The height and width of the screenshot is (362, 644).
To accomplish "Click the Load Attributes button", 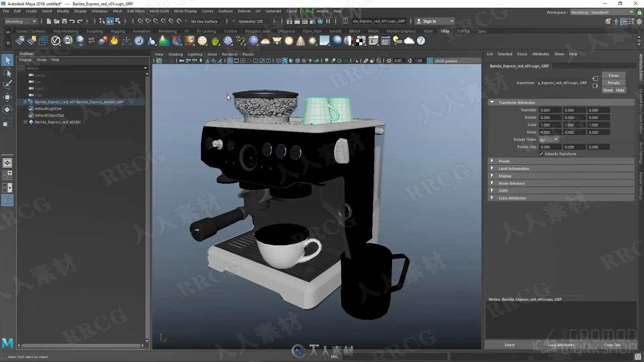I will [x=560, y=345].
